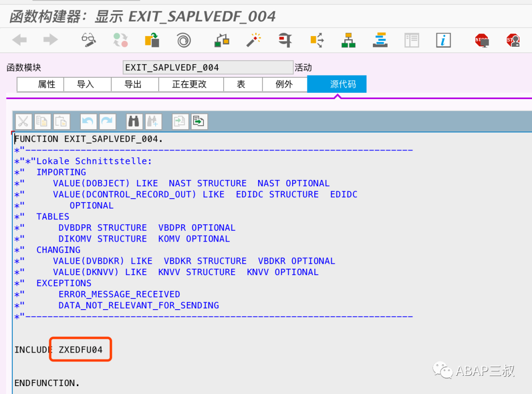Open the Where-Used List icon

pyautogui.click(x=317, y=40)
